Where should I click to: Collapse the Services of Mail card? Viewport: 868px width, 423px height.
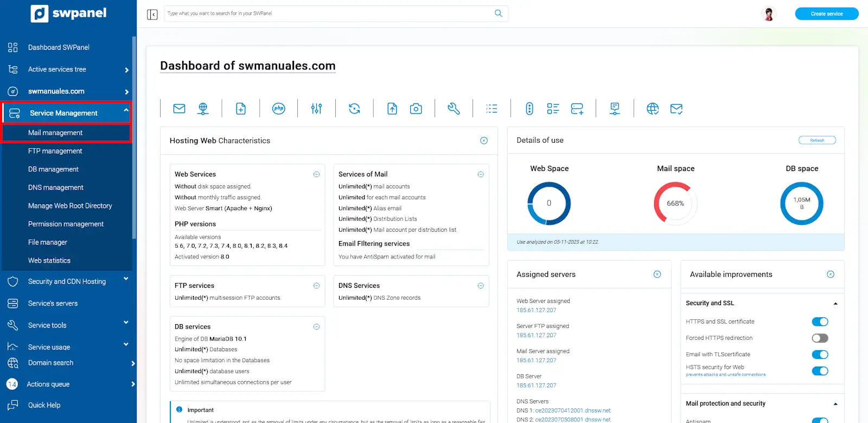tap(481, 174)
